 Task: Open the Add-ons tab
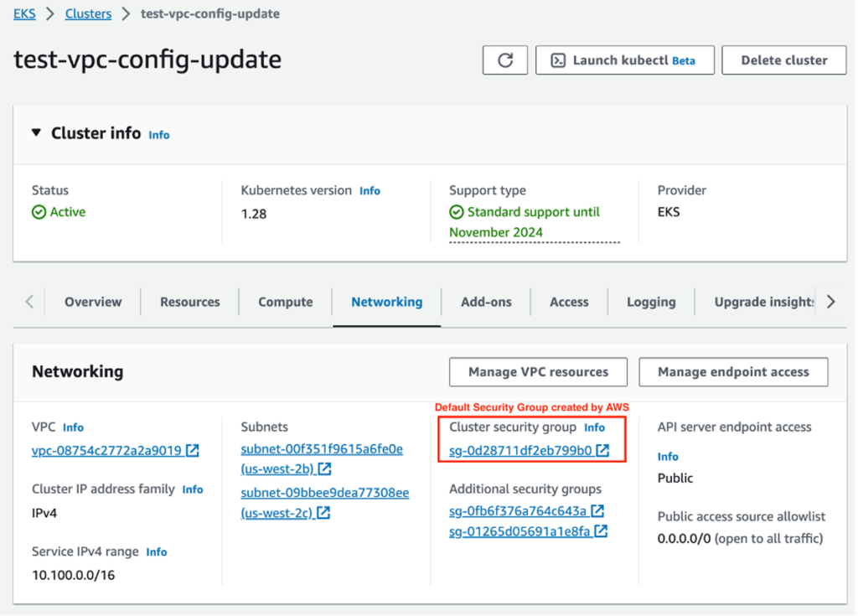click(486, 302)
